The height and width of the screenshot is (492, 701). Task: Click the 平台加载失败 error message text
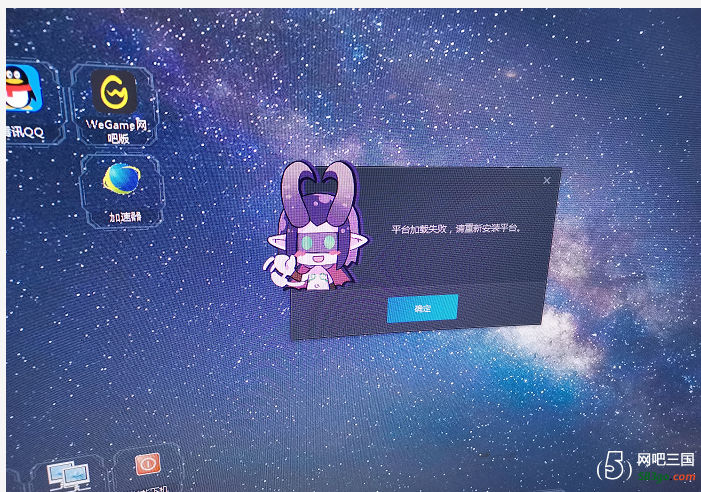click(x=456, y=228)
